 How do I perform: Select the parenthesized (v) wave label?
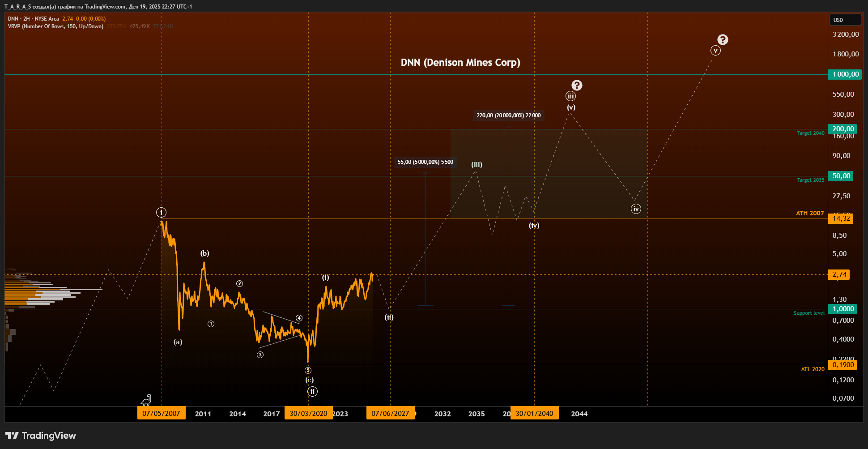[x=571, y=107]
